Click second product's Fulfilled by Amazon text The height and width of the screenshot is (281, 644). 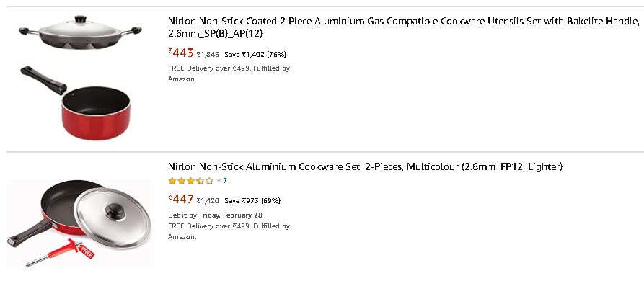coord(229,231)
